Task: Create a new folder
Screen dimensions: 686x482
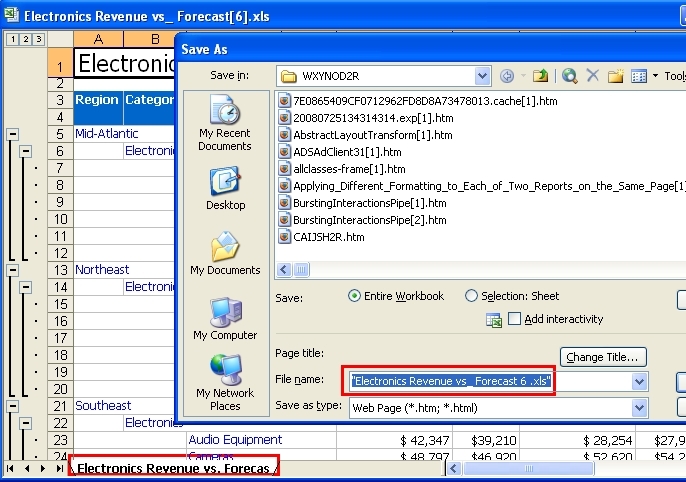Action: 616,76
